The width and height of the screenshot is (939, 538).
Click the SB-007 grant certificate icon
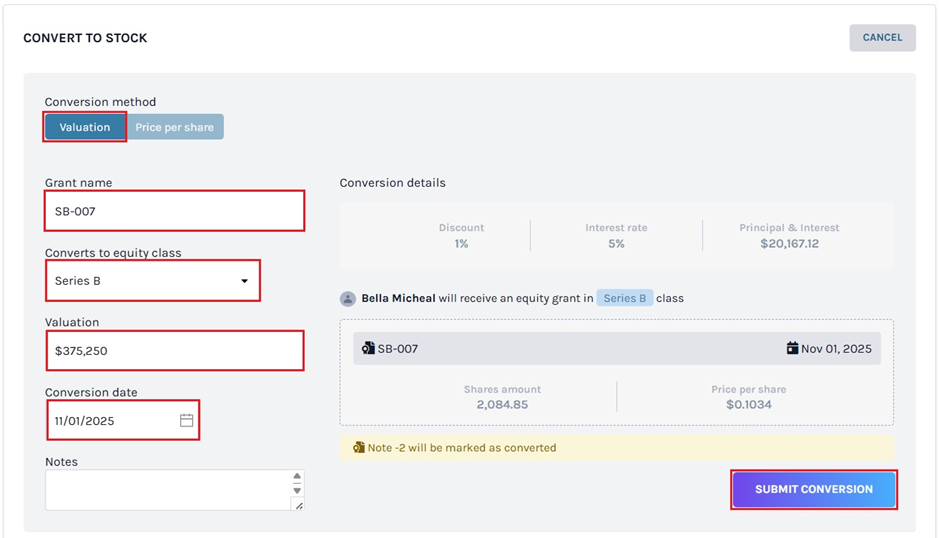coord(368,348)
